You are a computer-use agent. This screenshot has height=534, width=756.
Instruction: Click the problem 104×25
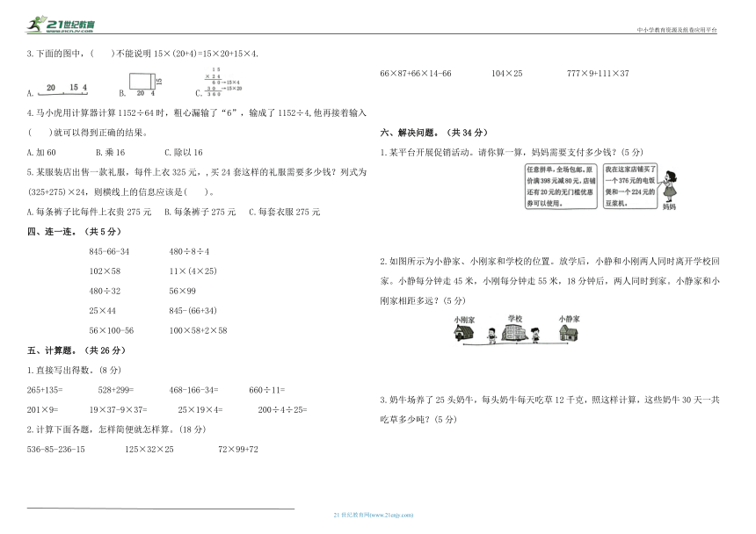506,73
